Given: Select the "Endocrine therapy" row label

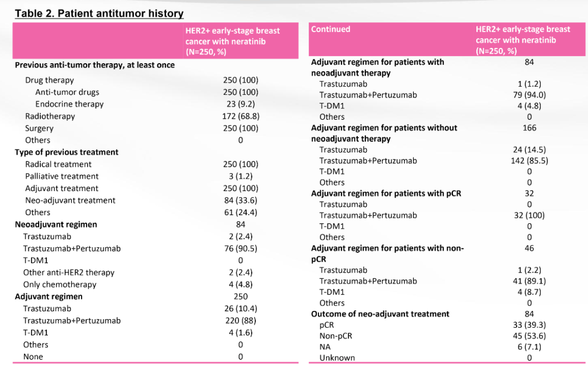Looking at the screenshot, I should [69, 104].
